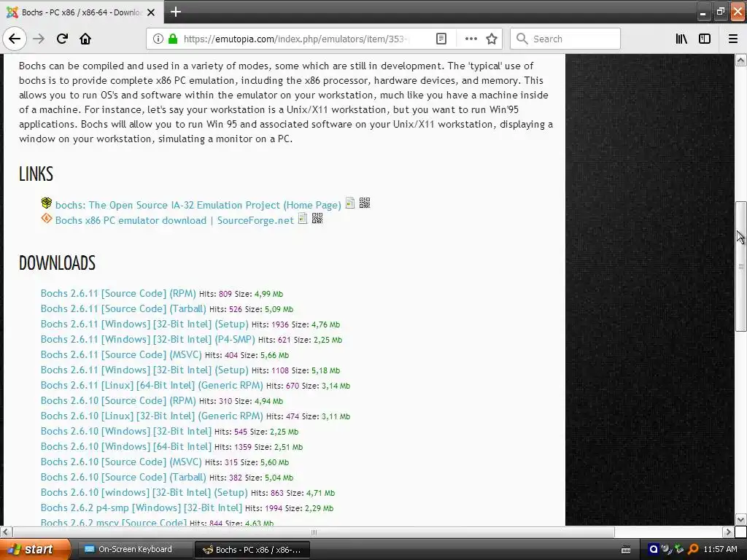Select the Bochs taskbar window button
The height and width of the screenshot is (560, 747).
[x=252, y=550]
